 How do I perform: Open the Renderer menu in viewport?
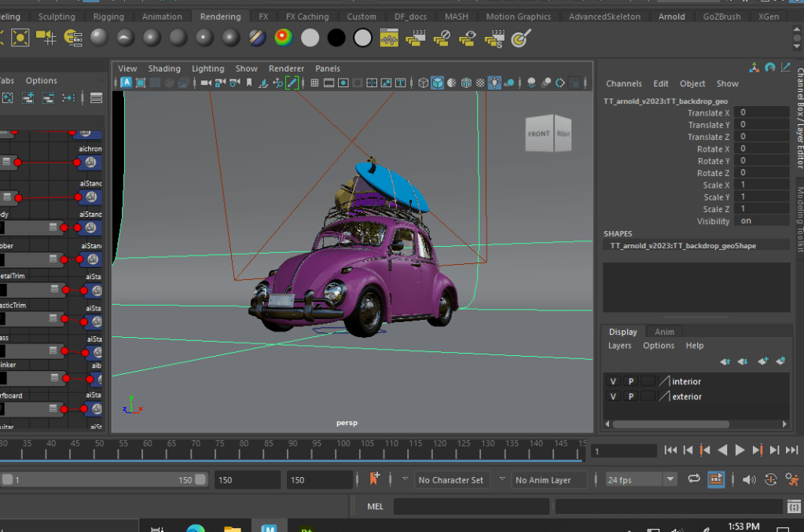click(286, 68)
